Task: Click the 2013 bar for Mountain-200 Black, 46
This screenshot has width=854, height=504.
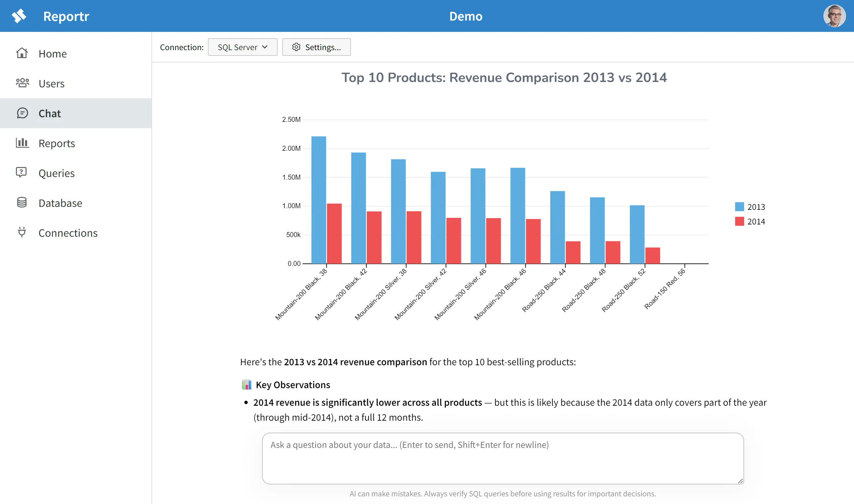Action: click(x=518, y=216)
